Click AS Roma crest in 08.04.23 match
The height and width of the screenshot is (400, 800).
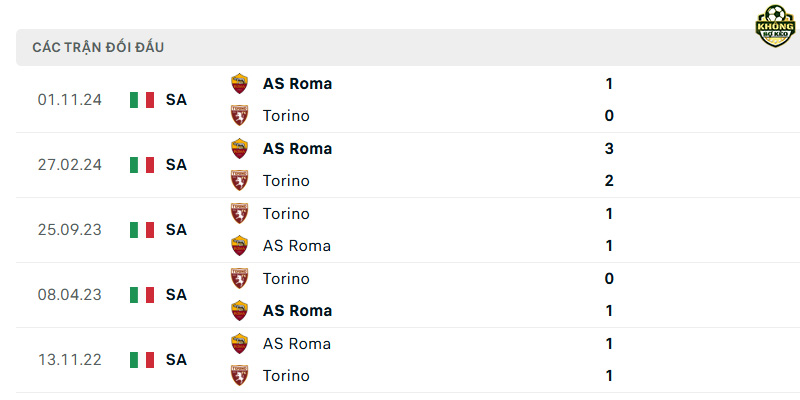[x=239, y=311]
